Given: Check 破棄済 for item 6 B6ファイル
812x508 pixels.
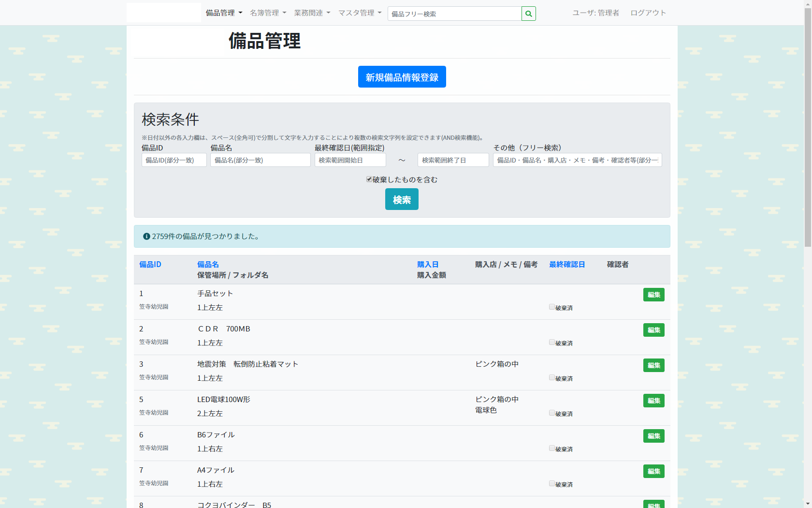Looking at the screenshot, I should (552, 448).
